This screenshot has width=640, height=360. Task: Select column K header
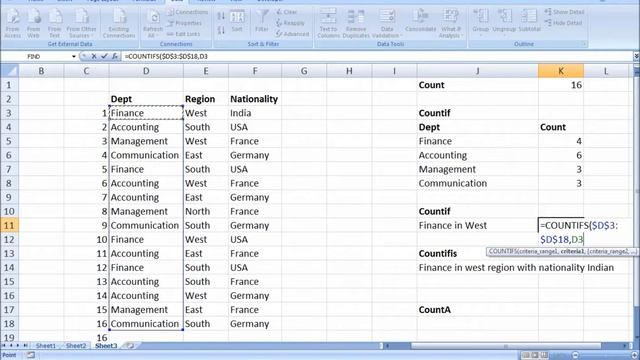pyautogui.click(x=560, y=71)
